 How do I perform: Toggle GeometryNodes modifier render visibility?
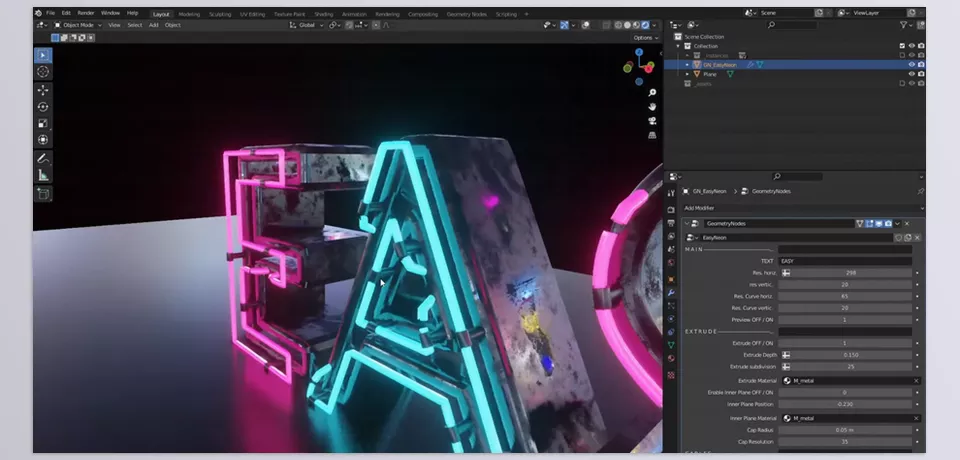888,224
